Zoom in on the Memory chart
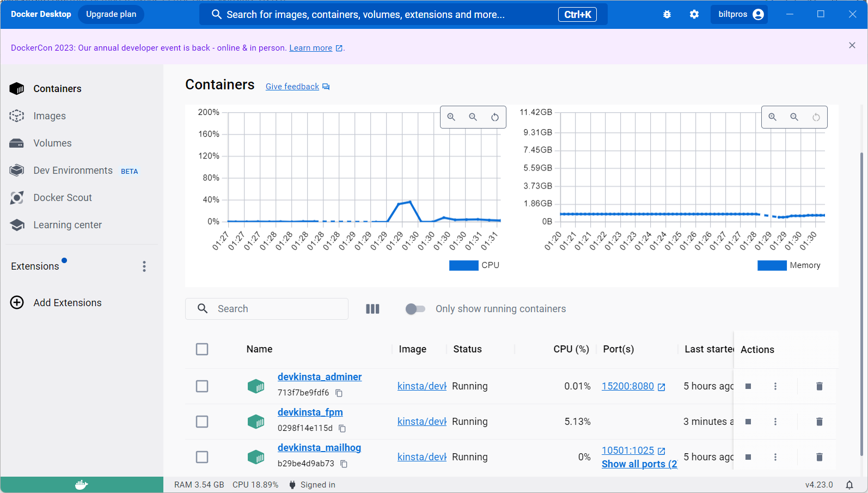Image resolution: width=868 pixels, height=493 pixels. [x=773, y=117]
